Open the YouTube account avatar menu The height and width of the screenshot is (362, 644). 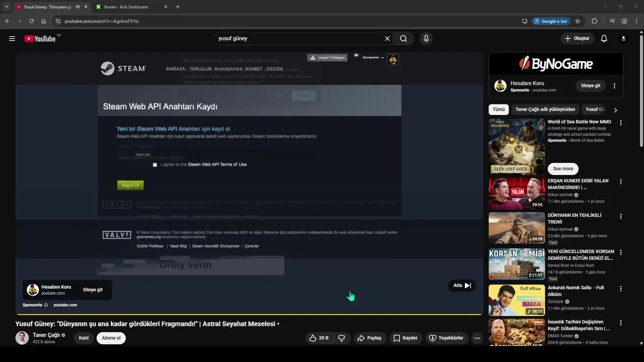623,39
